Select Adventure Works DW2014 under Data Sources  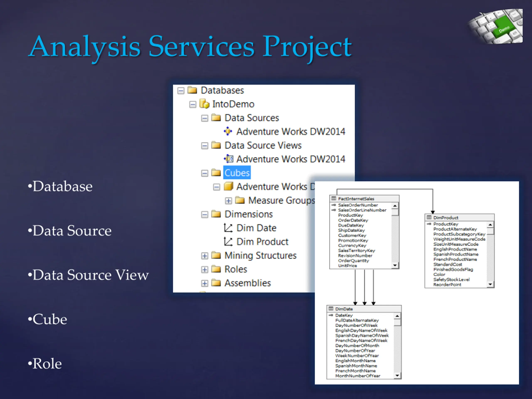(291, 132)
